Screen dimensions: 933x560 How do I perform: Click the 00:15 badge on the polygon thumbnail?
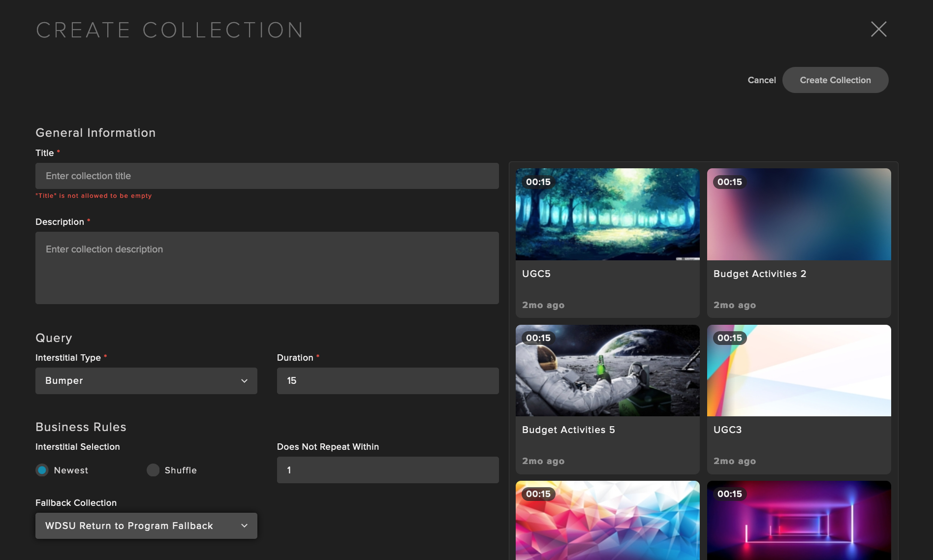pos(538,494)
